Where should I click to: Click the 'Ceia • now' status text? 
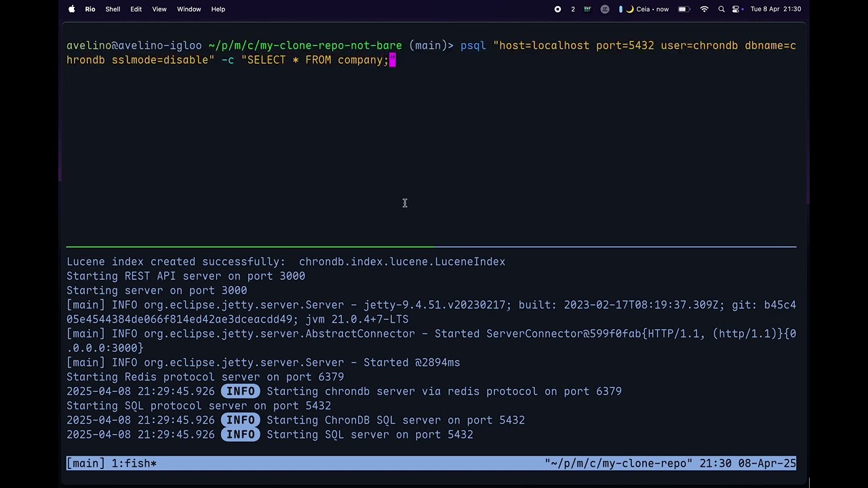[652, 9]
